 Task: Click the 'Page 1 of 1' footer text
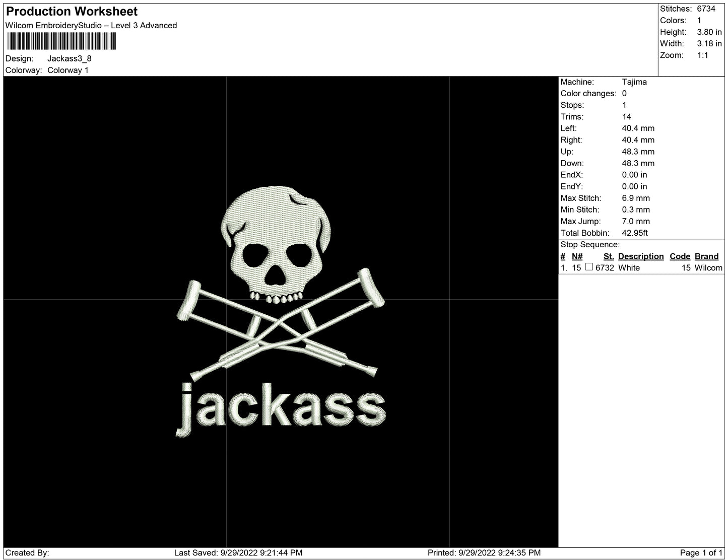[701, 553]
